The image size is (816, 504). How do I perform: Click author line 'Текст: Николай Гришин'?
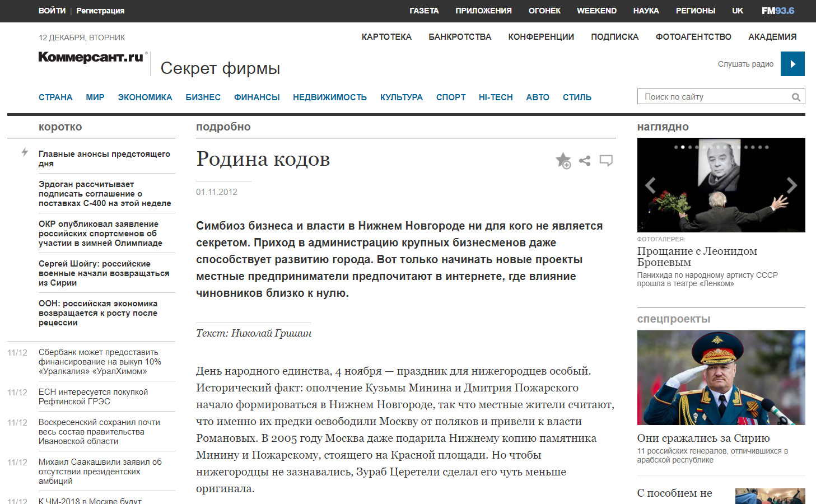pyautogui.click(x=254, y=333)
